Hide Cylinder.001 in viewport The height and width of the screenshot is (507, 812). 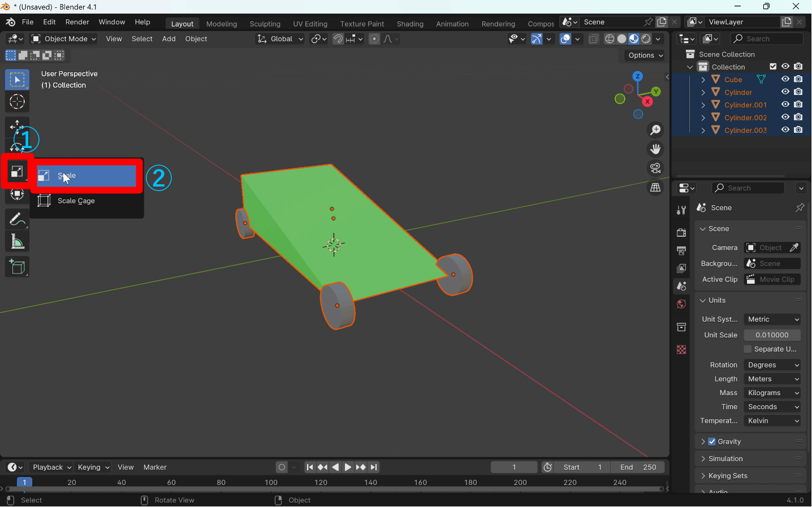(x=785, y=105)
